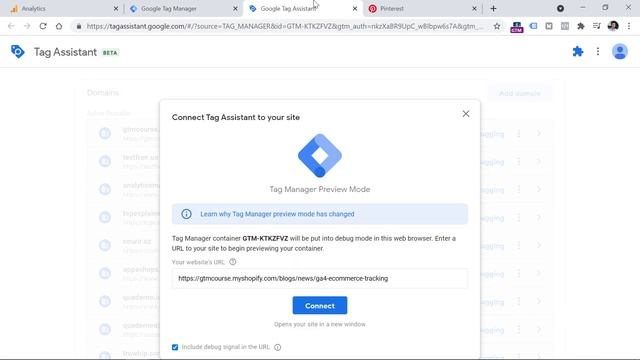Click help icon next to Your website's URL

point(233,262)
